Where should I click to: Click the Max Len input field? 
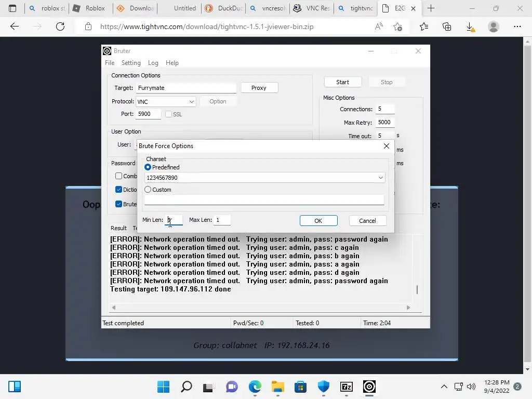(222, 220)
